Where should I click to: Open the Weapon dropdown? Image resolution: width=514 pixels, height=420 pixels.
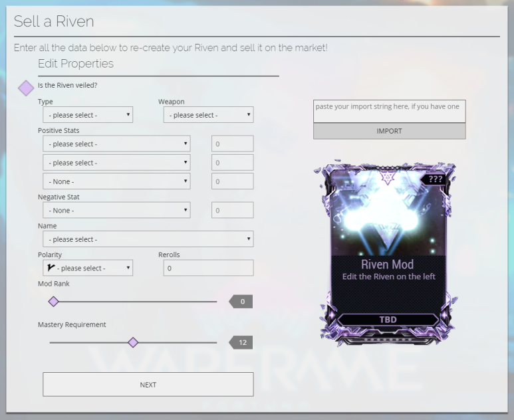[208, 115]
